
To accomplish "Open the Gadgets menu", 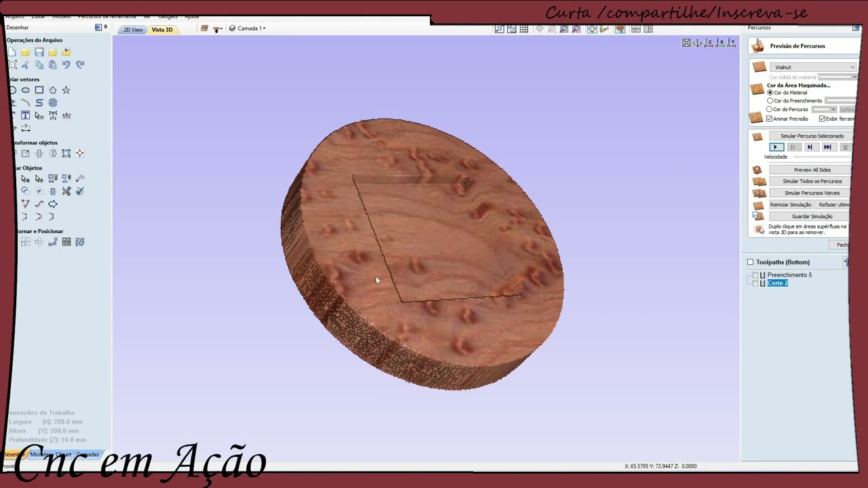I will pyautogui.click(x=168, y=16).
